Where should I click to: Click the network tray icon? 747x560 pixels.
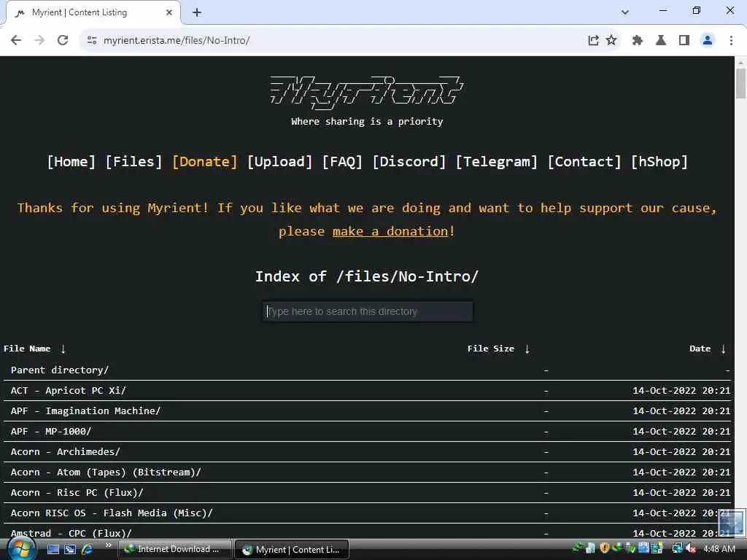coord(678,549)
